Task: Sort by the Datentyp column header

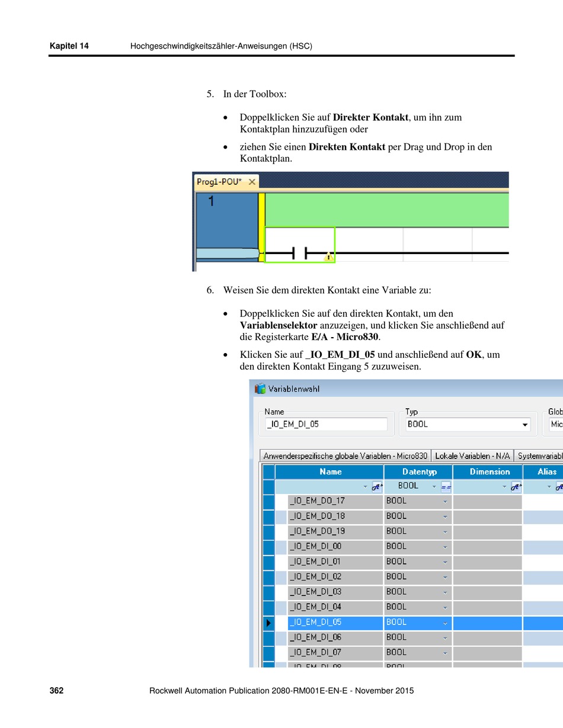Action: click(418, 472)
